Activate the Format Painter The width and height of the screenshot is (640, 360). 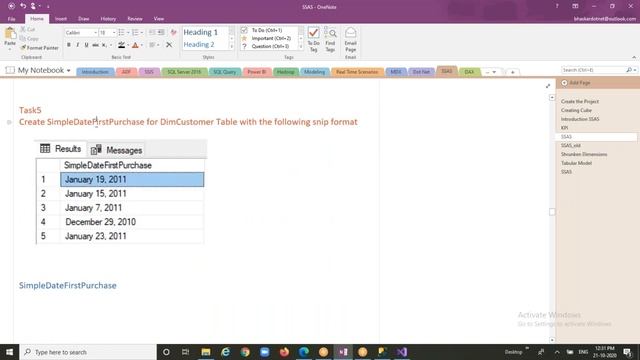[40, 48]
